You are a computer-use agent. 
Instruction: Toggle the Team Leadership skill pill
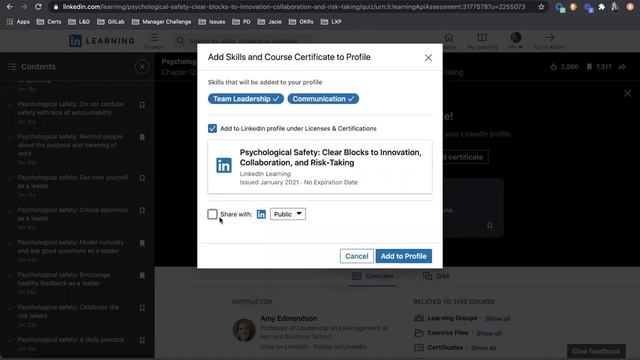246,99
